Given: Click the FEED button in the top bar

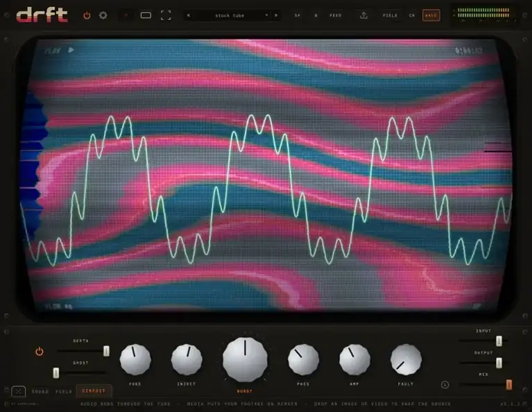Looking at the screenshot, I should pos(335,15).
